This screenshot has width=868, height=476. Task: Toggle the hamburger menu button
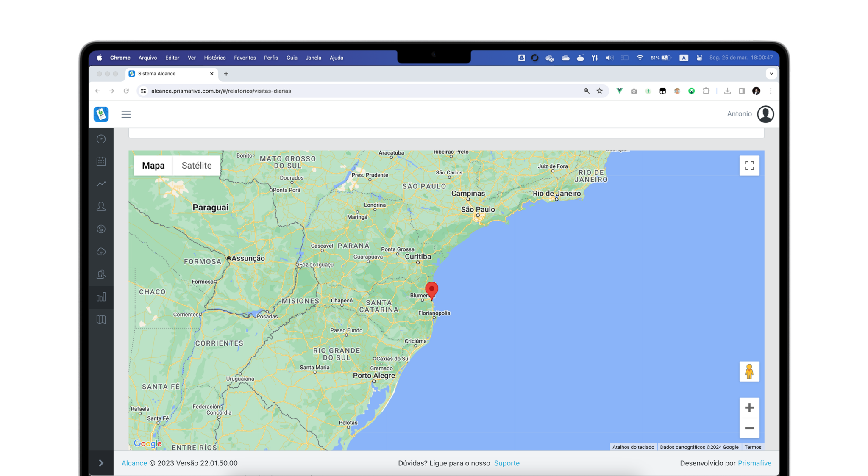click(x=126, y=114)
